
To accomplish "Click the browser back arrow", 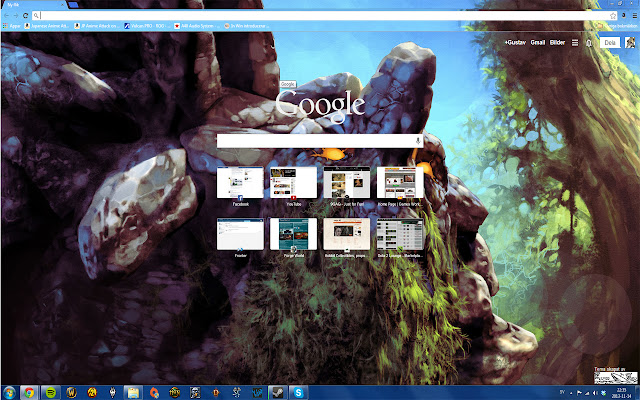I will (x=7, y=16).
